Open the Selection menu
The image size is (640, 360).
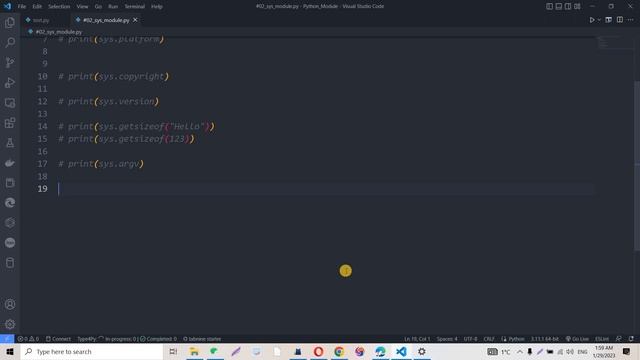[59, 7]
